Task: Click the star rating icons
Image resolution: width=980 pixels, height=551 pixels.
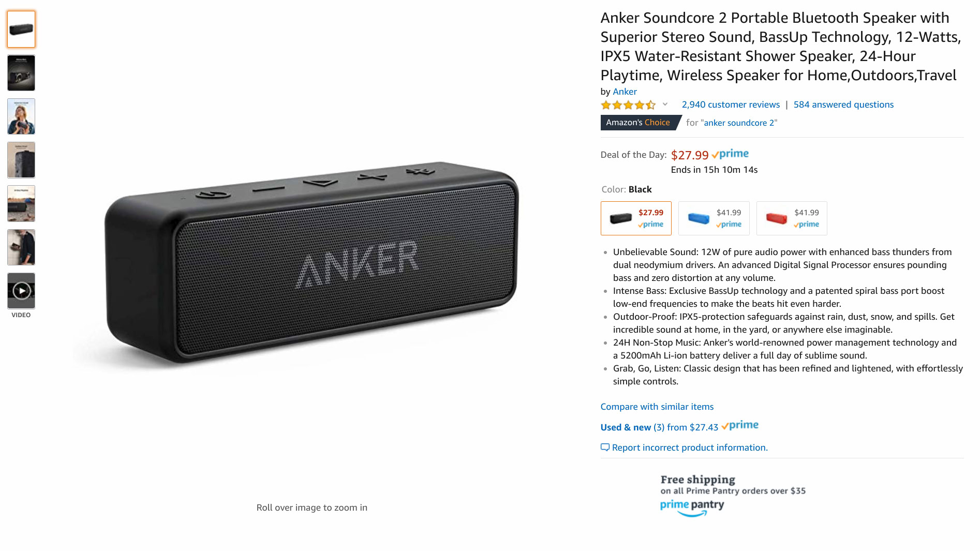Action: pos(628,105)
